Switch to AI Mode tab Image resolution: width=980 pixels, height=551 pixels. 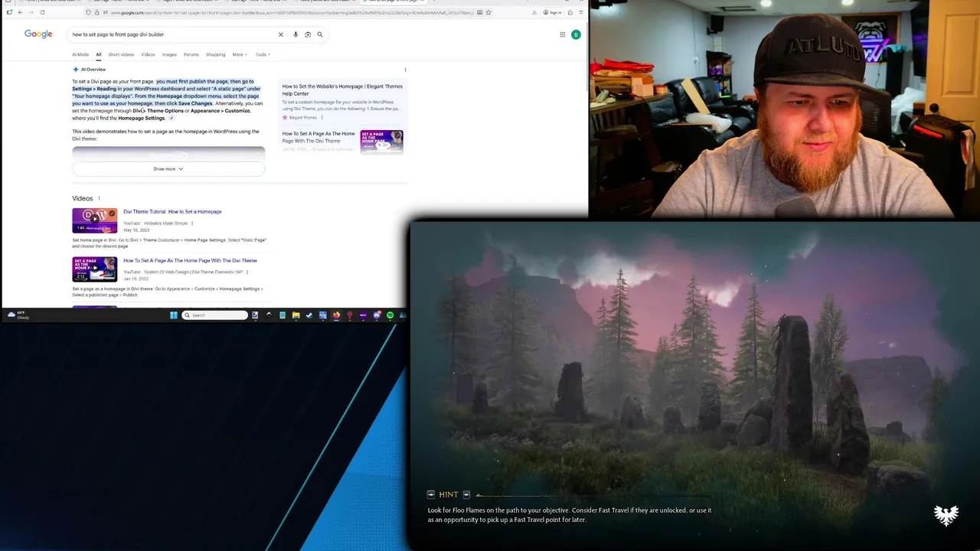tap(80, 54)
